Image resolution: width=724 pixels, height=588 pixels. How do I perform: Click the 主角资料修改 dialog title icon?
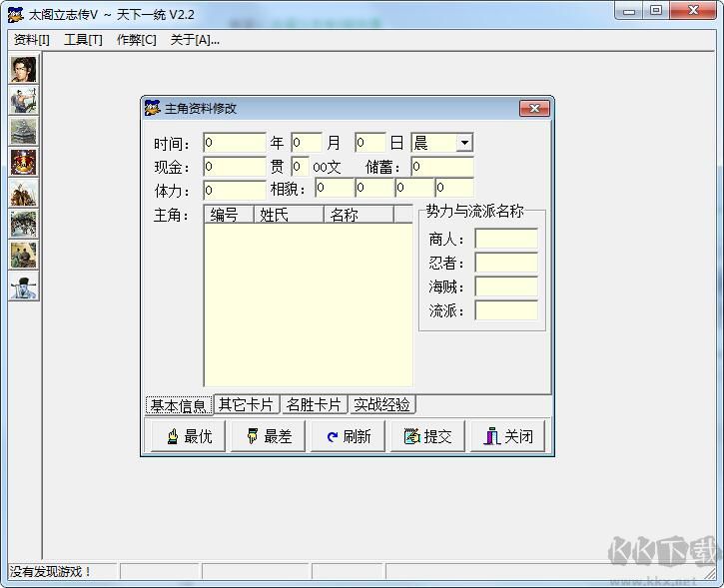(153, 108)
